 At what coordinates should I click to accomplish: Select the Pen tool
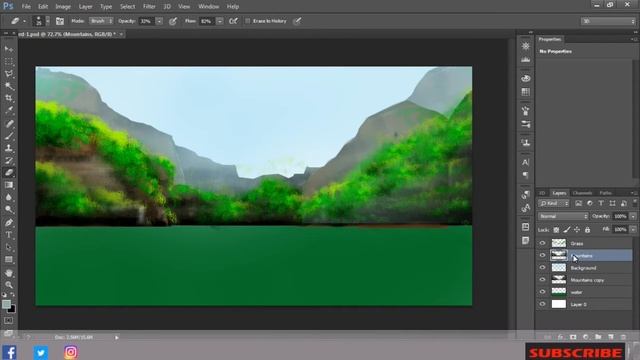9,222
